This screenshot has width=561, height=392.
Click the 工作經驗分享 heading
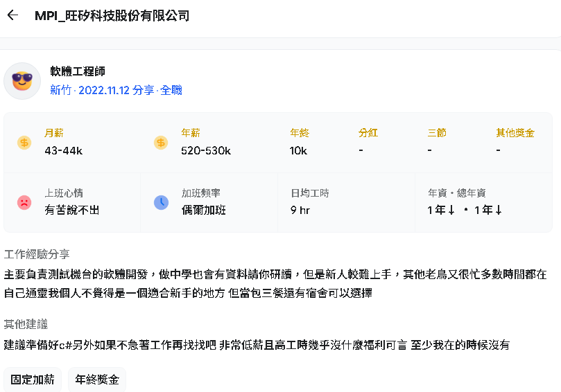(37, 254)
